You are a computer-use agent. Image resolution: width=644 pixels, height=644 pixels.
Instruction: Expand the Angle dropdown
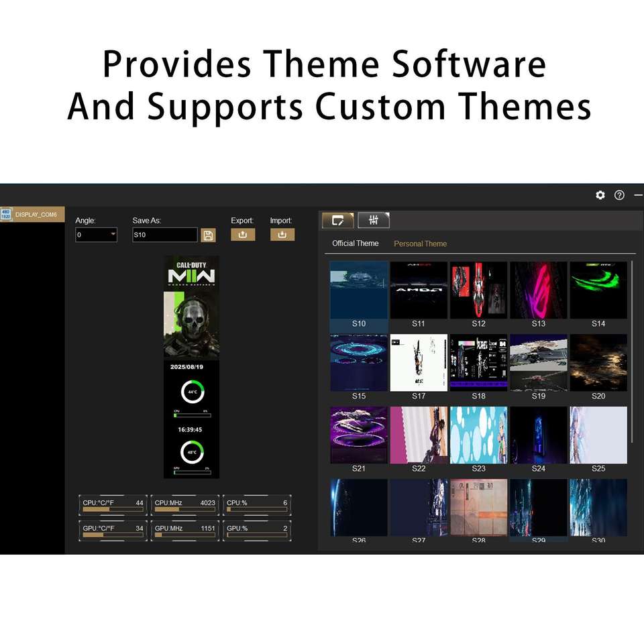pyautogui.click(x=96, y=235)
